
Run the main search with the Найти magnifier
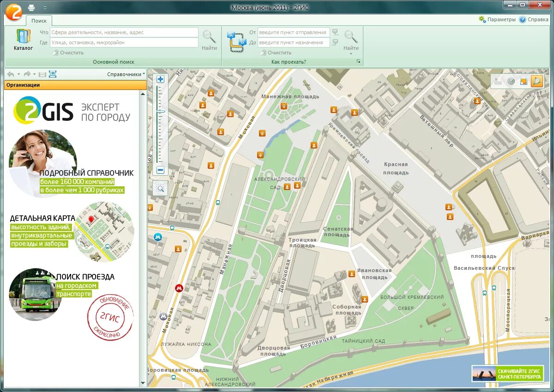pyautogui.click(x=209, y=40)
